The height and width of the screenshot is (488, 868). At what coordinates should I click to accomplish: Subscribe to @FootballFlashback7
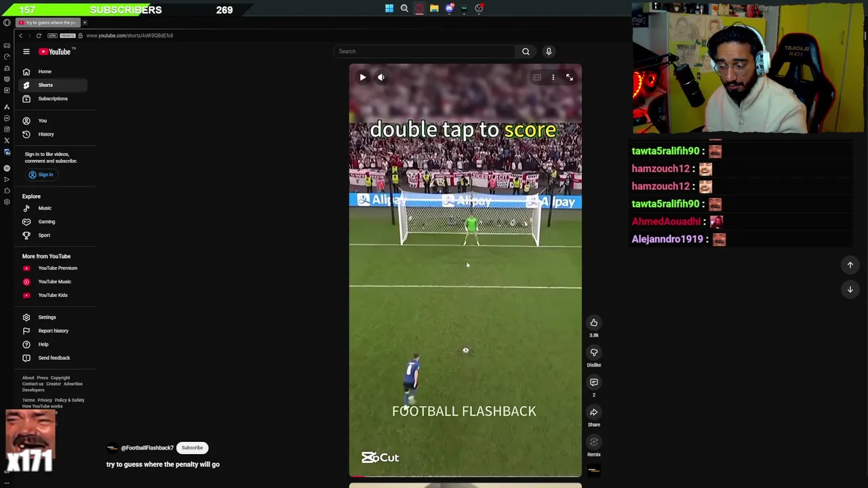coord(192,448)
